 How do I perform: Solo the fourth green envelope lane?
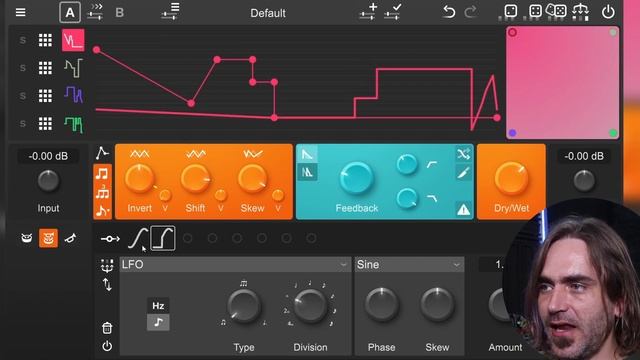click(23, 123)
